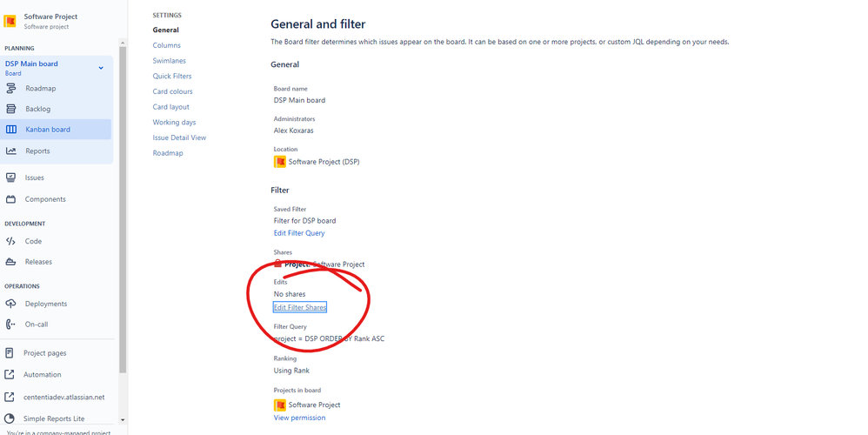Image resolution: width=868 pixels, height=435 pixels.
Task: Click the sidebar scrollbar down arrow
Action: (123, 420)
